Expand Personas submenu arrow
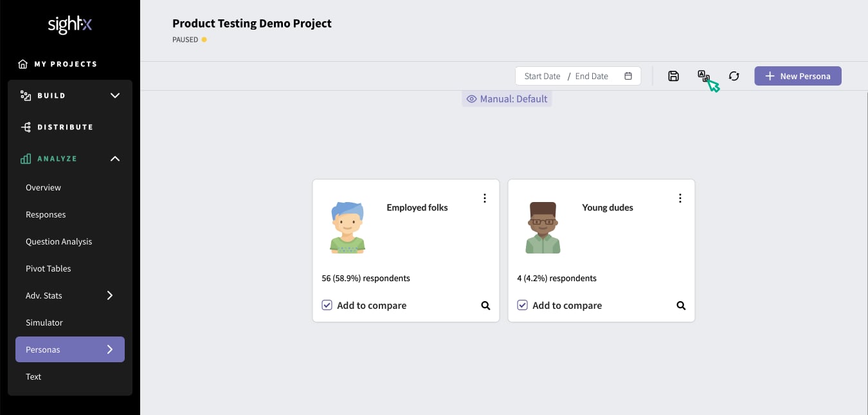 (x=109, y=349)
